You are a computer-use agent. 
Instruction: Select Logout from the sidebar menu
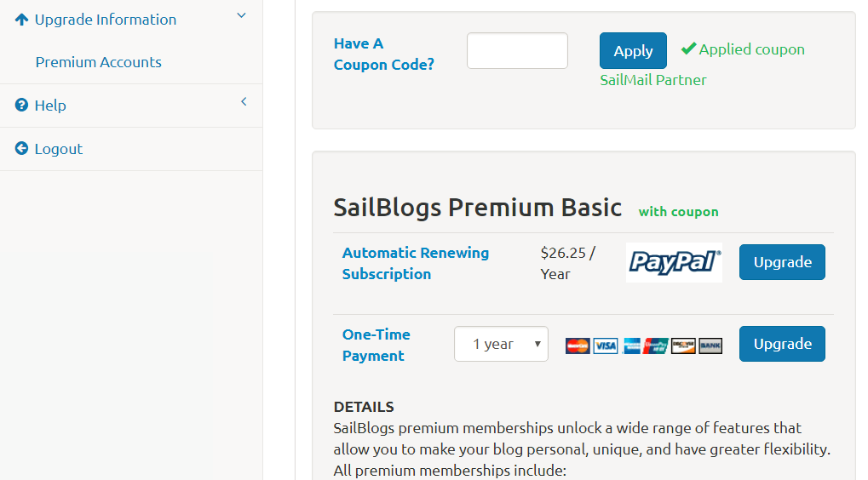pos(59,149)
